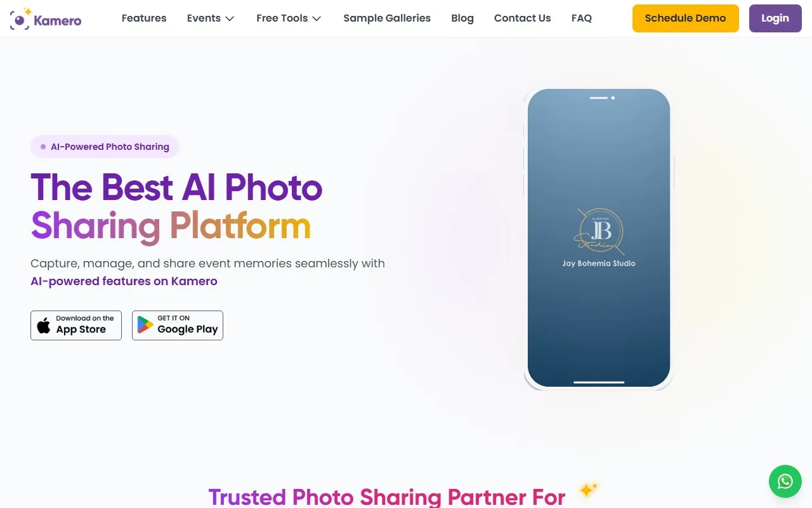
Task: Open the Features page
Action: click(144, 18)
